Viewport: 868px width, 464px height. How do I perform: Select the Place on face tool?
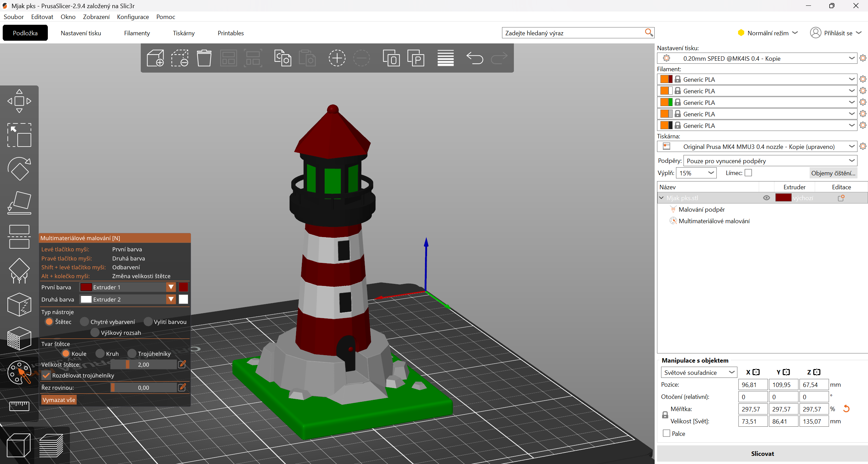coord(19,202)
